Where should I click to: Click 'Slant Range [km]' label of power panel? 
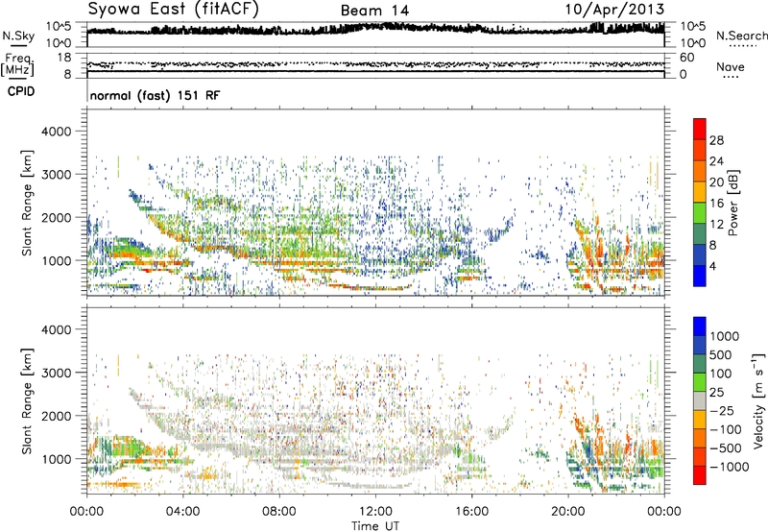(x=27, y=203)
